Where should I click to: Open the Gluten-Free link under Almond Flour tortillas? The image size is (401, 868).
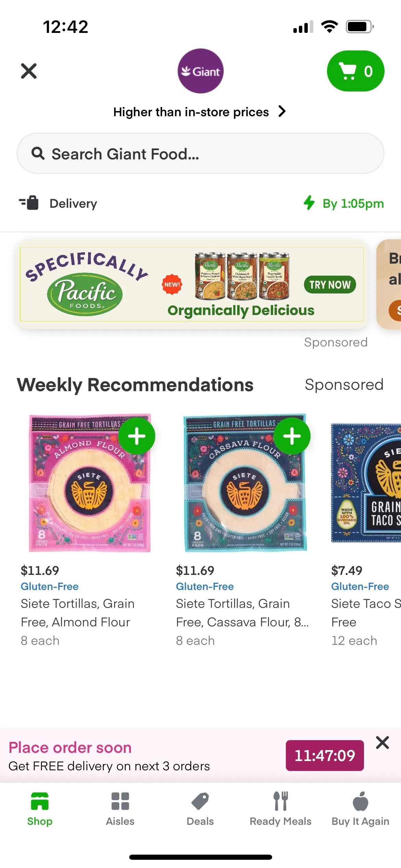pyautogui.click(x=49, y=586)
